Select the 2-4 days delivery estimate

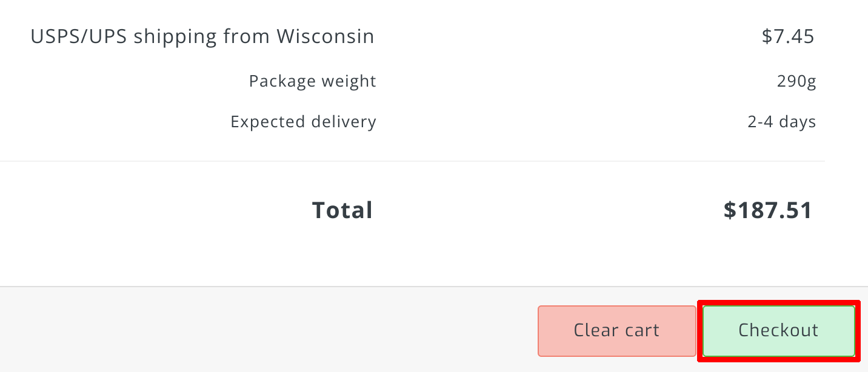(782, 122)
